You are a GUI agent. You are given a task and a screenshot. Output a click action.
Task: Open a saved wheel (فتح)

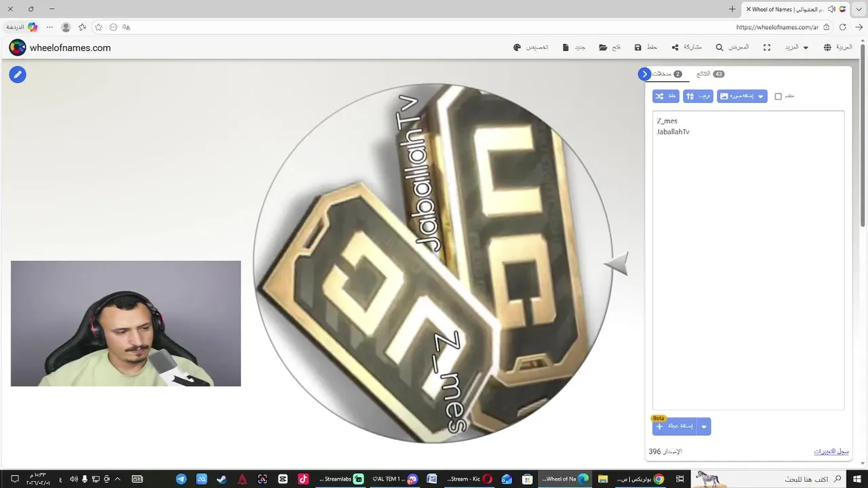pos(610,47)
